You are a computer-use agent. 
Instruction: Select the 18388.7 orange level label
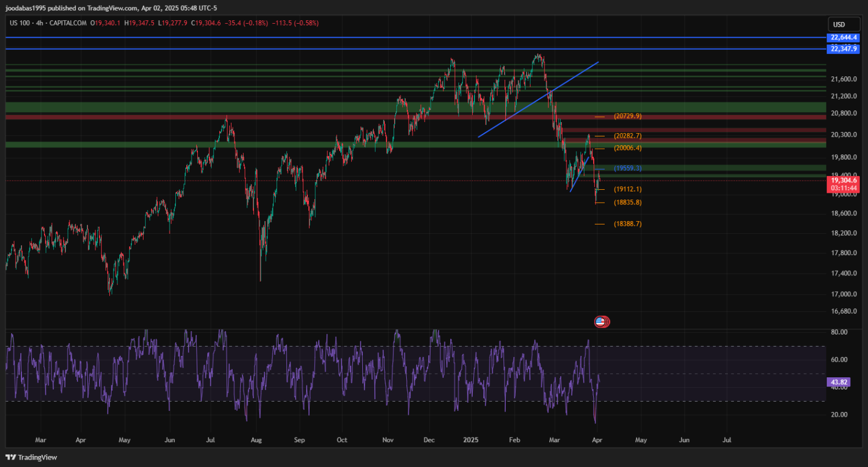point(627,224)
